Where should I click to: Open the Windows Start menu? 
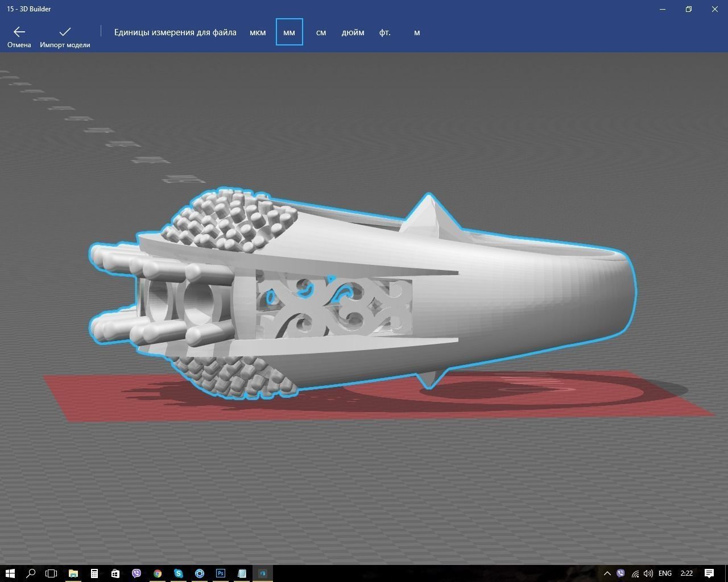point(10,573)
